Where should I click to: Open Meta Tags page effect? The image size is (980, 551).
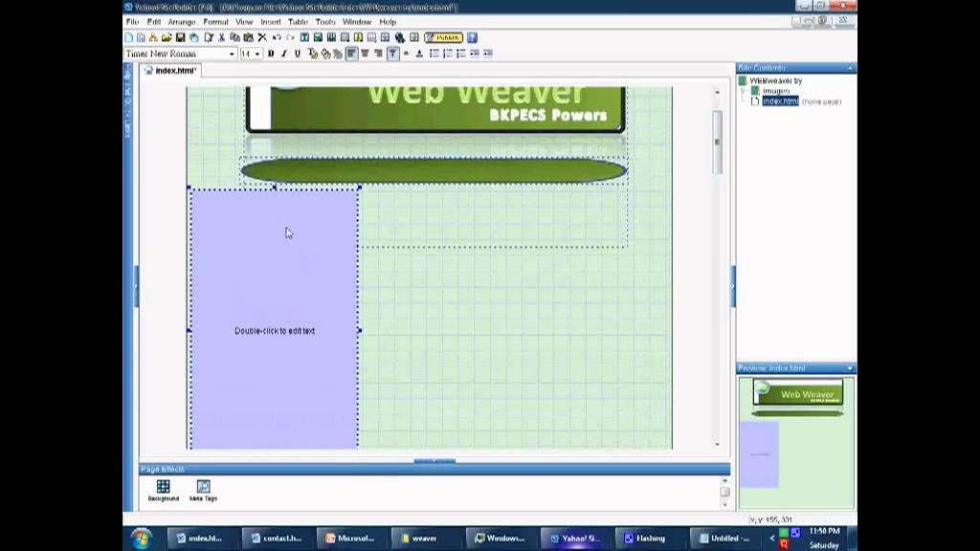[x=203, y=491]
